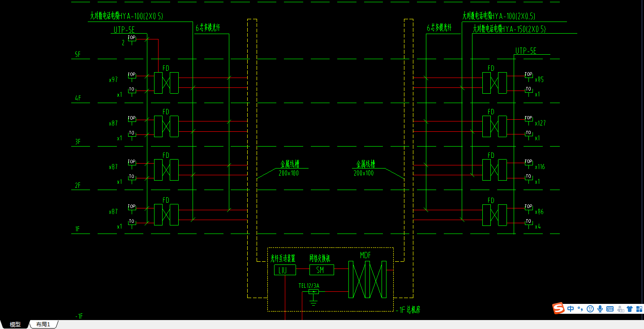
Task: Select the LIU box in the equipment room
Action: [285, 270]
